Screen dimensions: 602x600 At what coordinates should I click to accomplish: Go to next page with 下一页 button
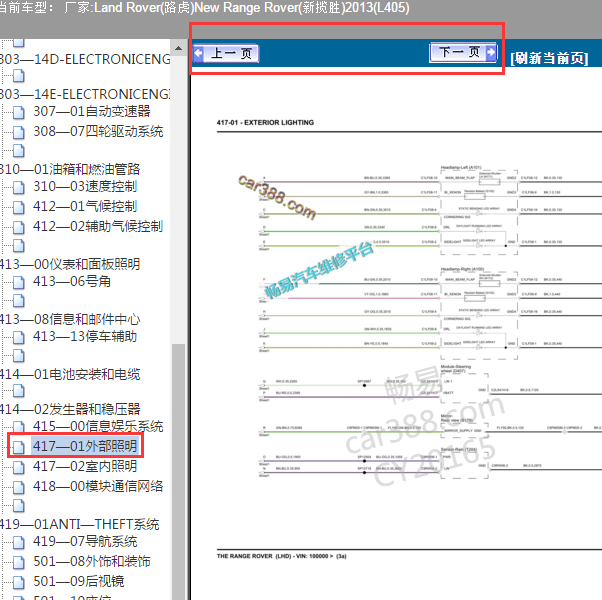(463, 53)
